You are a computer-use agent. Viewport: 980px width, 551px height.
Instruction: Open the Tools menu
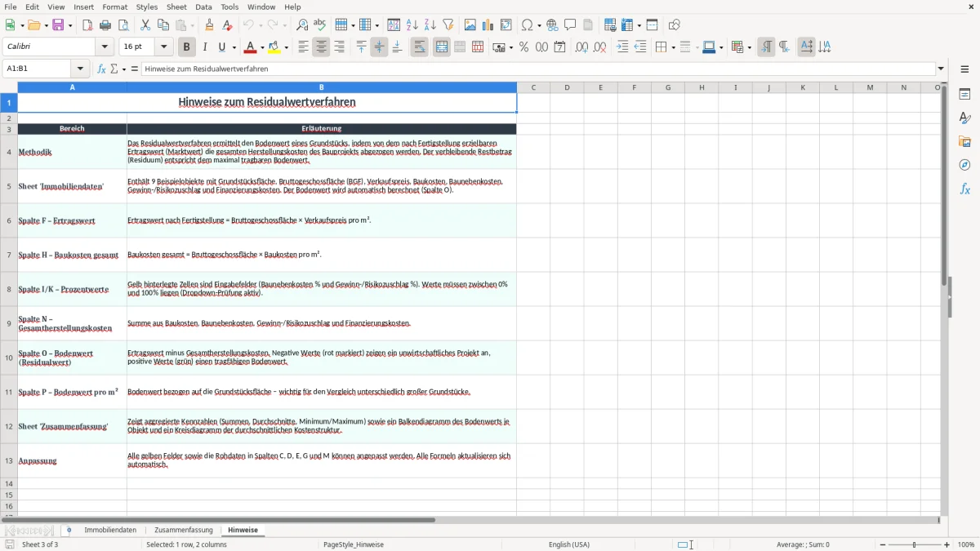point(229,7)
